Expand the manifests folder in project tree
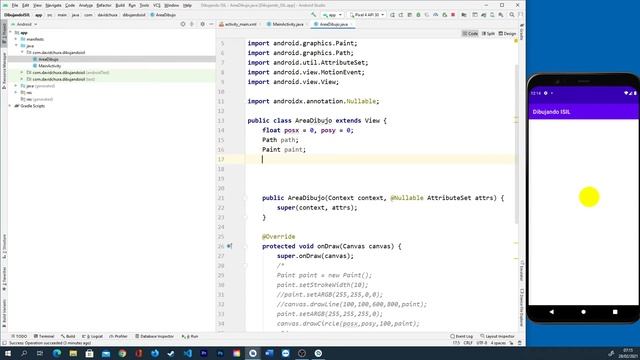This screenshot has width=640, height=360. [16, 39]
